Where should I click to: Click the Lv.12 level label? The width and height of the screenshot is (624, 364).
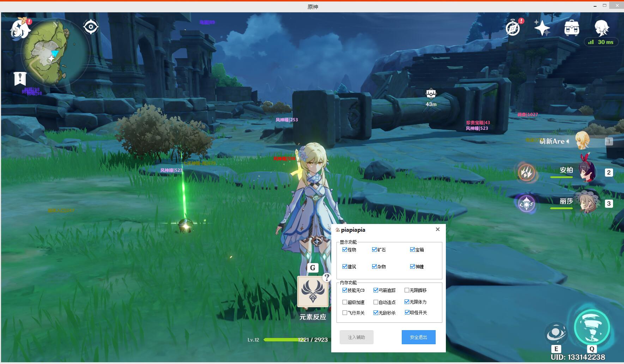(x=253, y=340)
